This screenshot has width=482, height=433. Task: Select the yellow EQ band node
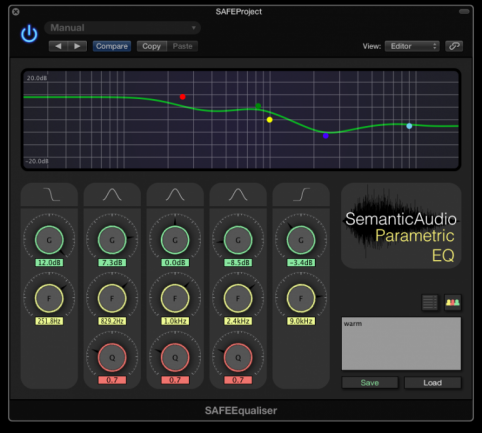click(270, 120)
